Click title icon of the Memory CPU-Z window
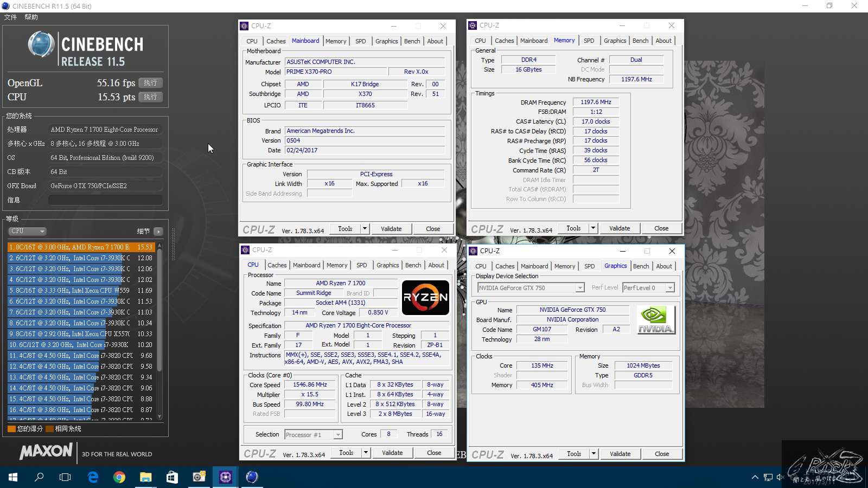The image size is (868, 488). point(473,25)
